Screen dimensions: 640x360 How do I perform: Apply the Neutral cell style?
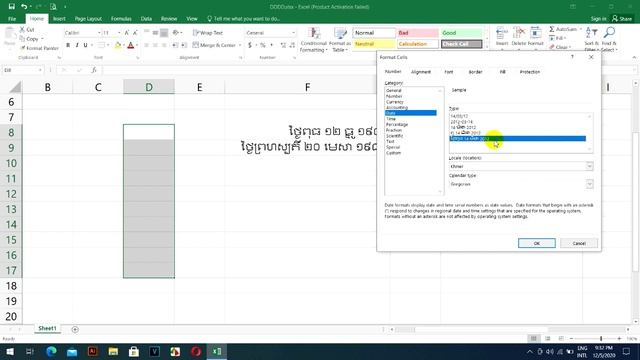[373, 44]
